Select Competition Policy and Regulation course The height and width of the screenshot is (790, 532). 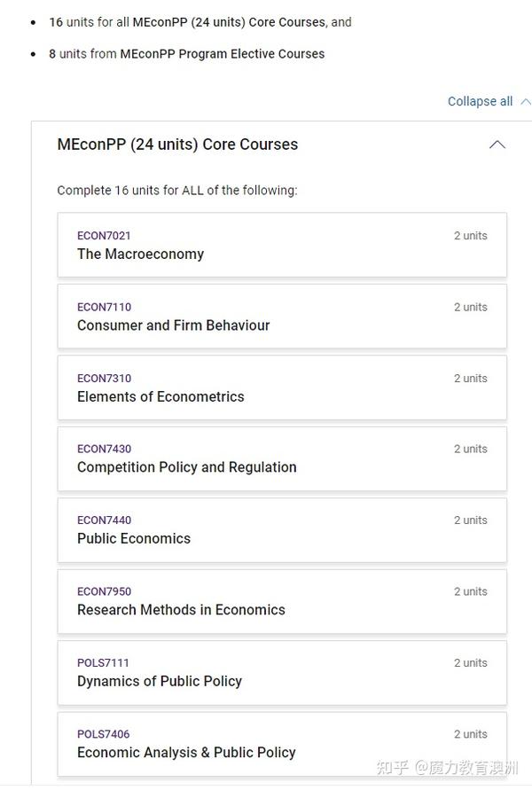(x=187, y=467)
